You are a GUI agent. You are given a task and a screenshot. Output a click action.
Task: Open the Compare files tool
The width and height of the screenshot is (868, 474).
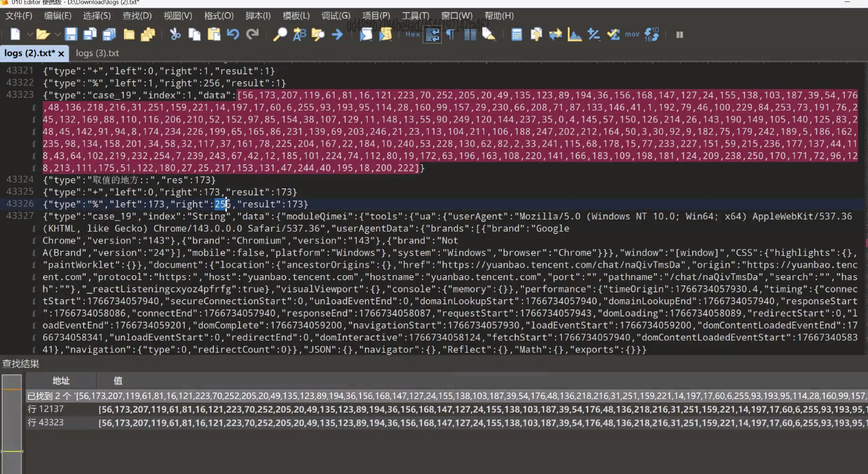(555, 34)
